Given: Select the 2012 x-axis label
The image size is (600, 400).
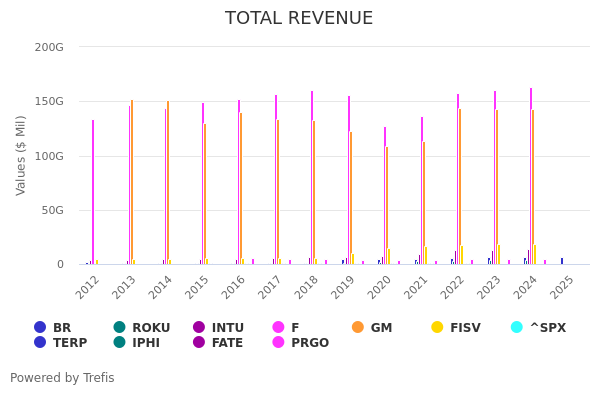Looking at the screenshot, I should pos(88,287).
